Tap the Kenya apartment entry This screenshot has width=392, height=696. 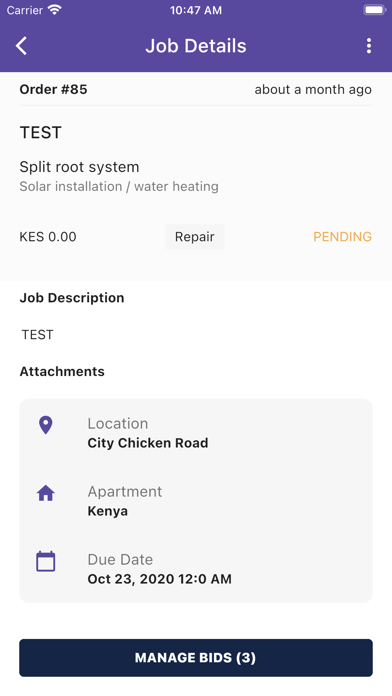[107, 511]
